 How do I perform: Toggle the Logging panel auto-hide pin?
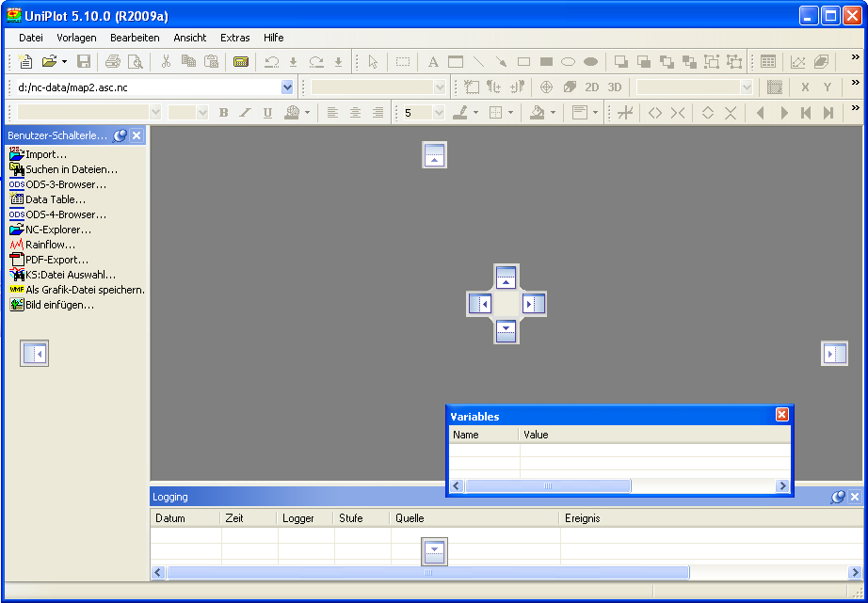tap(838, 497)
